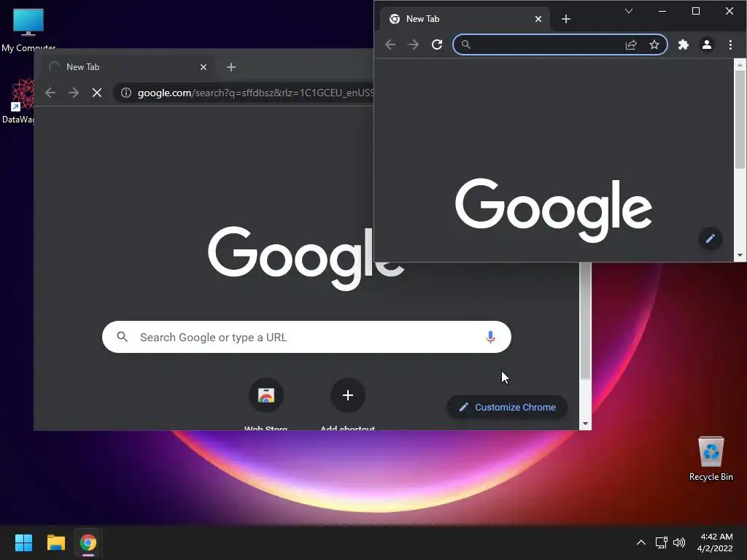Go forward in the back Chrome window
747x560 pixels.
point(74,93)
